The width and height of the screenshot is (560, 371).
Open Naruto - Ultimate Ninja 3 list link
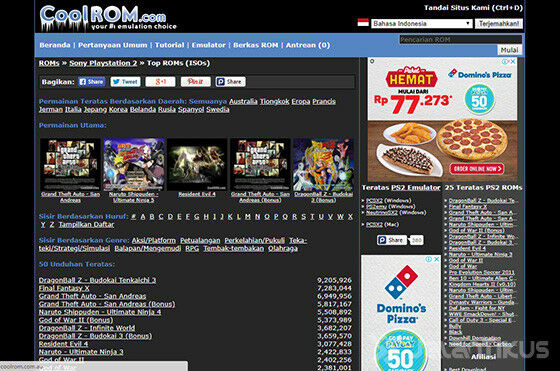click(81, 352)
